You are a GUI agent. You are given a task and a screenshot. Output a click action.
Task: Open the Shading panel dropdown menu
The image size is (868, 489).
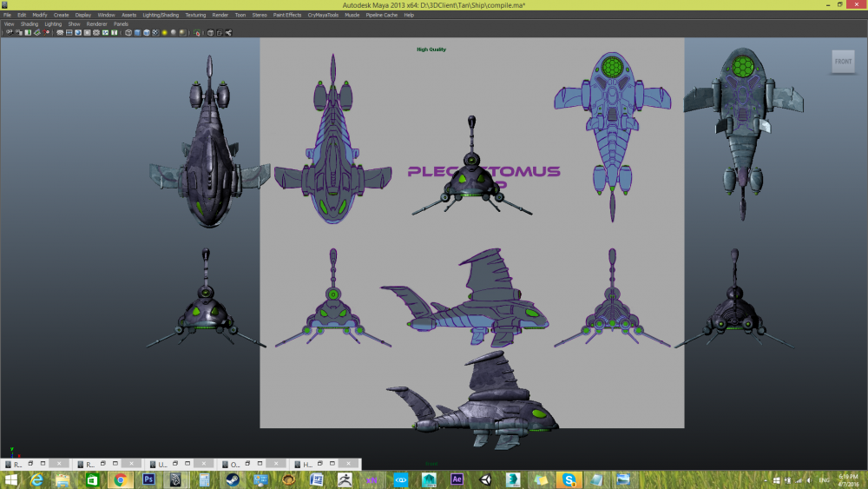[30, 24]
